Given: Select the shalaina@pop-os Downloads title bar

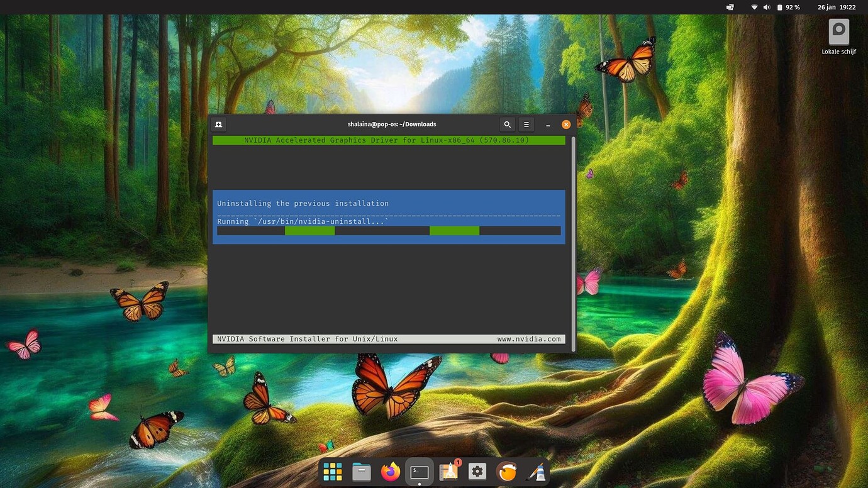Looking at the screenshot, I should click(392, 124).
